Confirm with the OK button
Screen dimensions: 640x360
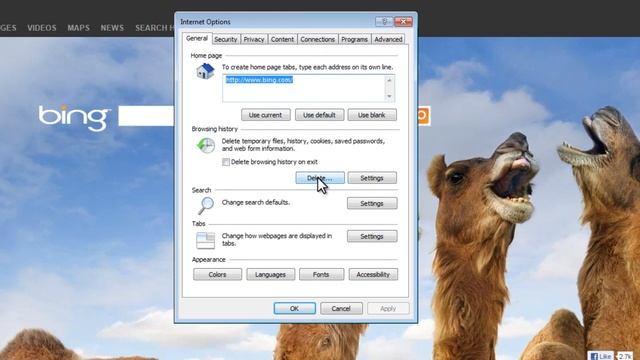coord(294,309)
